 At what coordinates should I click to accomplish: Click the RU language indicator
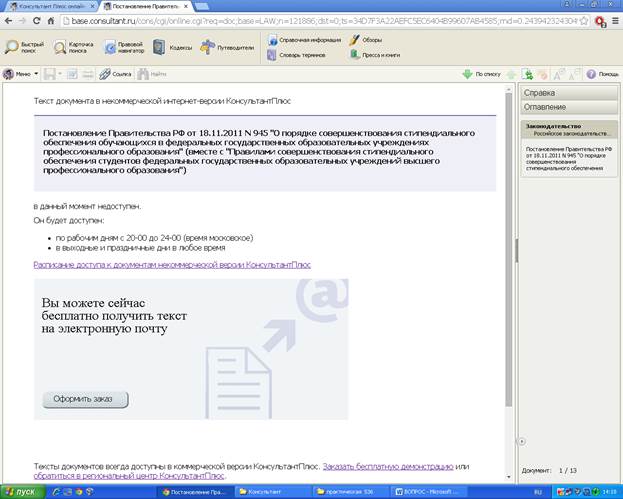(x=538, y=492)
